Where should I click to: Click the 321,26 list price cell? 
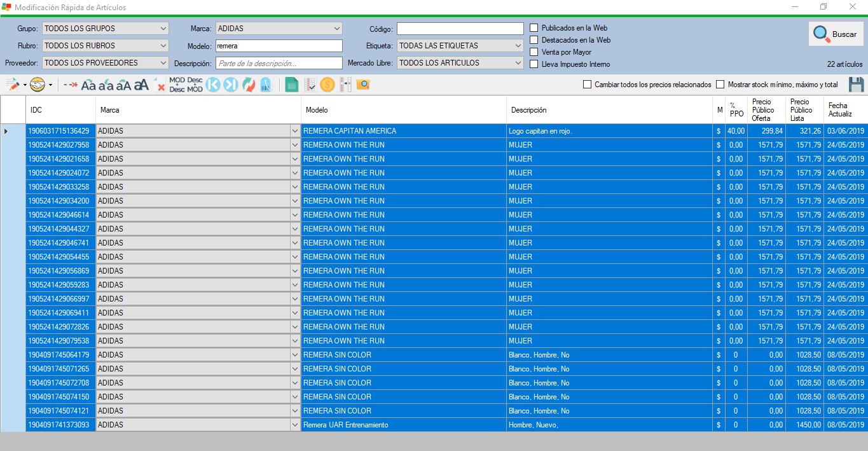804,131
